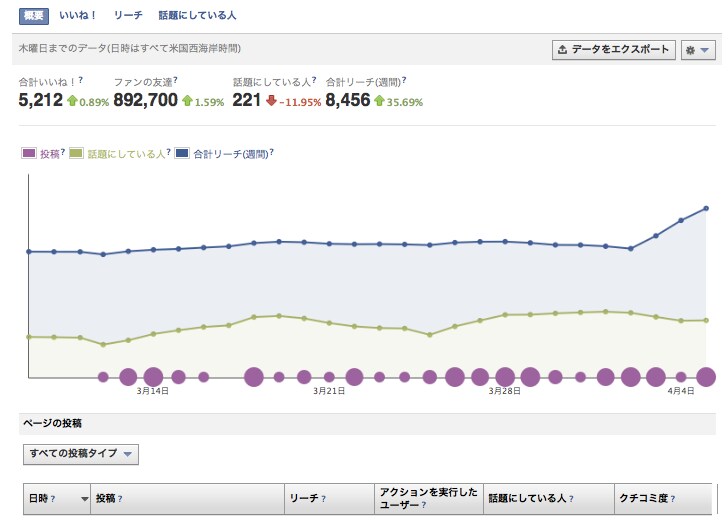
Task: Click help question mark beside 合計いいね！
Action: click(x=80, y=80)
